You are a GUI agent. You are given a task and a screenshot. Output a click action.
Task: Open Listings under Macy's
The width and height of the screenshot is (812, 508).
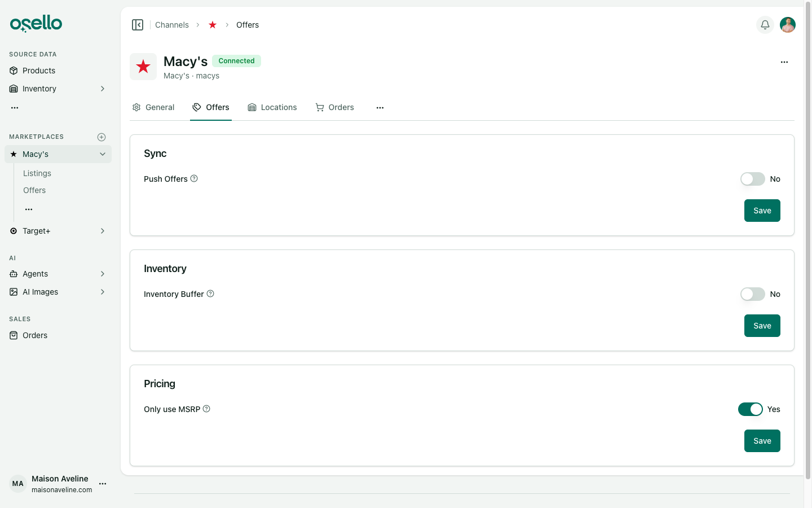pyautogui.click(x=37, y=173)
